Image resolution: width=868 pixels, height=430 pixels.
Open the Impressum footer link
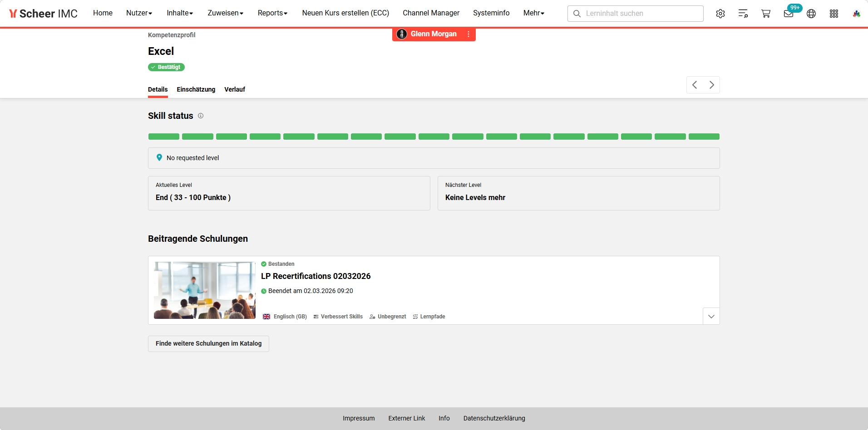(359, 418)
